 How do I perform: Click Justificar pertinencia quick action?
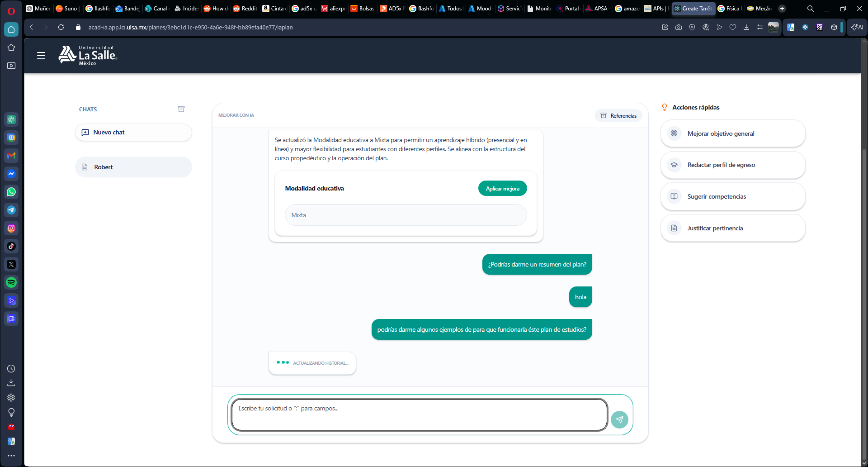732,228
